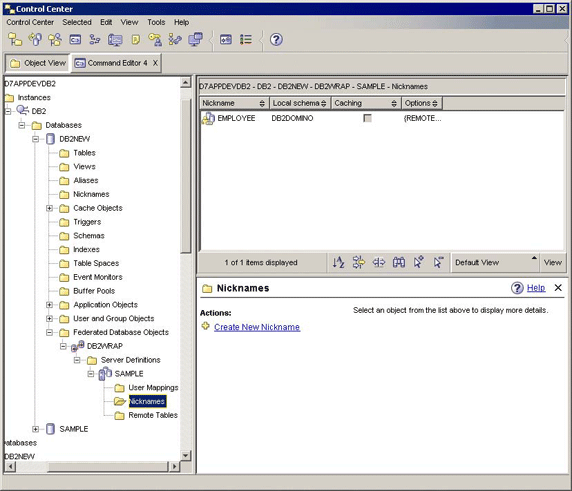Click the Deselect All cursor icon
572x491 pixels.
438,262
